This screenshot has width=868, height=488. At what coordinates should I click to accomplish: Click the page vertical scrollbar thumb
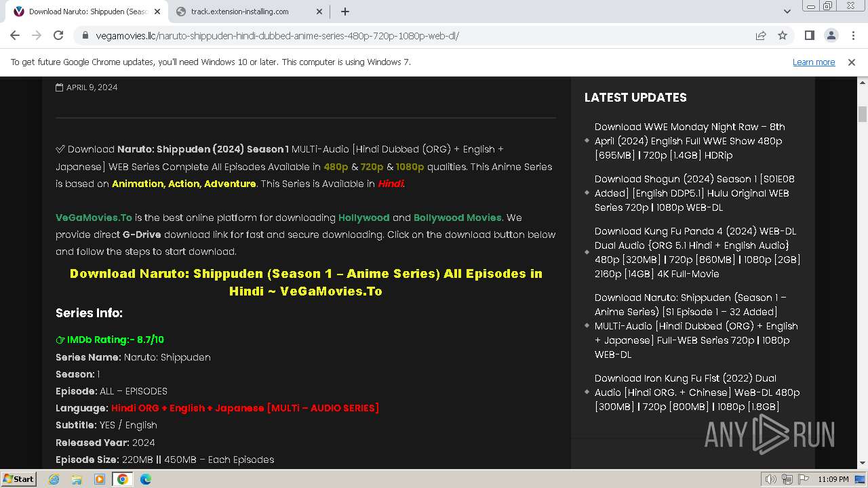tap(863, 114)
